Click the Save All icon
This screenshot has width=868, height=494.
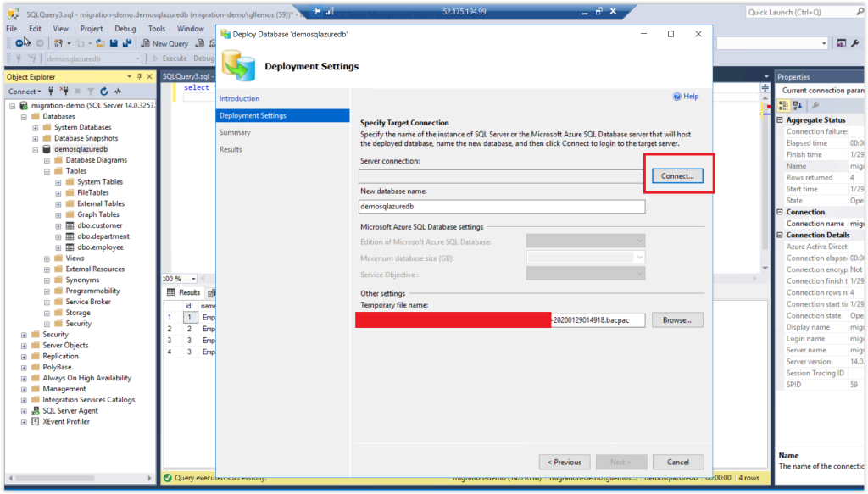(x=127, y=43)
